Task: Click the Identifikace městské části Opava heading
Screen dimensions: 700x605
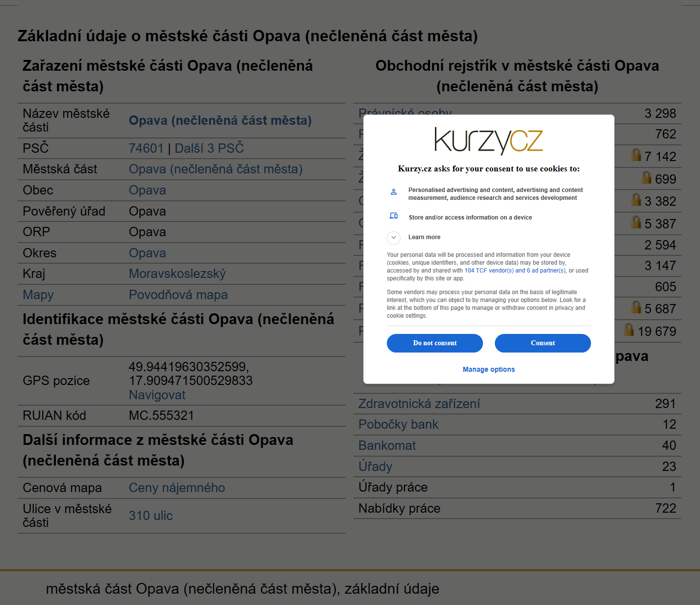Action: click(179, 330)
